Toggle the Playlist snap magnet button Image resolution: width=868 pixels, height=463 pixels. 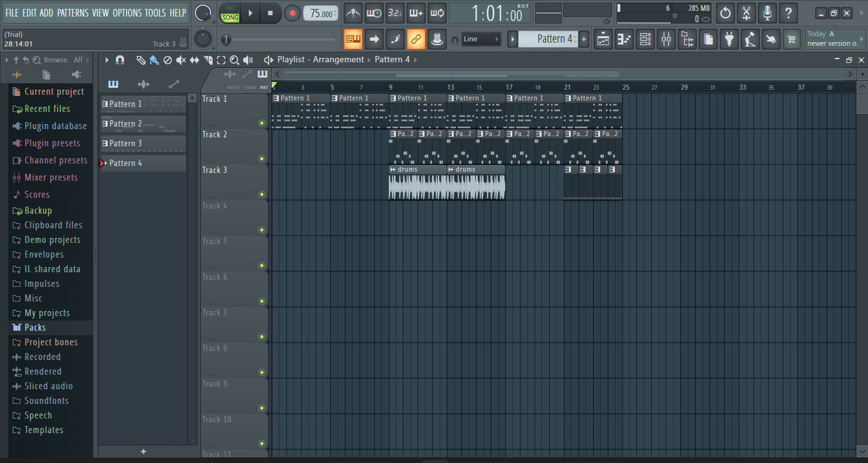tap(120, 60)
